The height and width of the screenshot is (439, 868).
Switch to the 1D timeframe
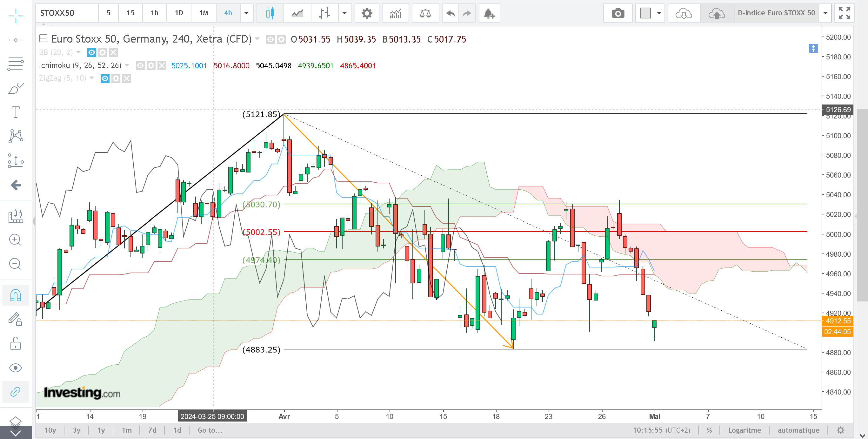coord(179,13)
